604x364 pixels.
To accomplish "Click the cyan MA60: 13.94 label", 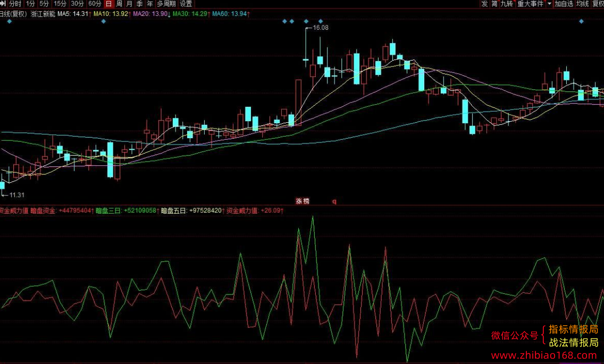I will (x=231, y=14).
